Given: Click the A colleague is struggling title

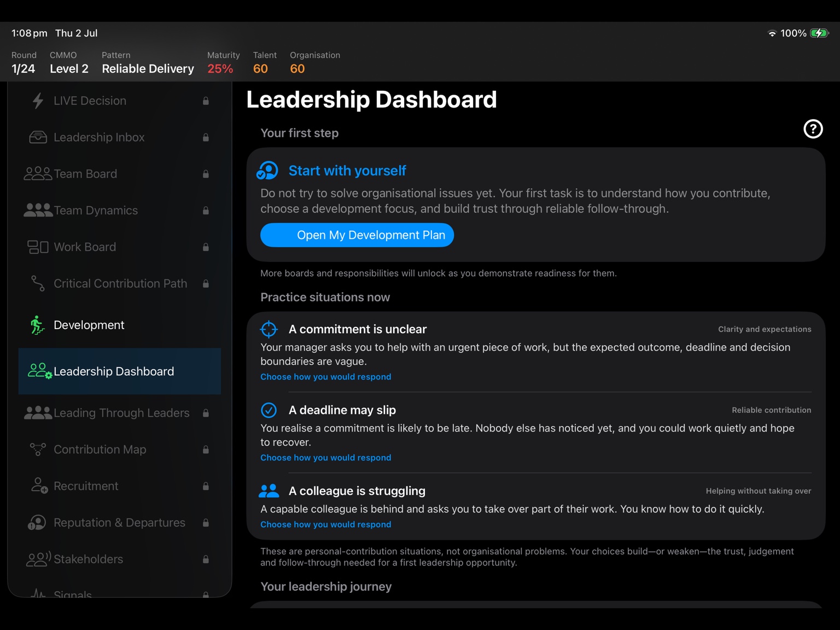Looking at the screenshot, I should coord(357,491).
